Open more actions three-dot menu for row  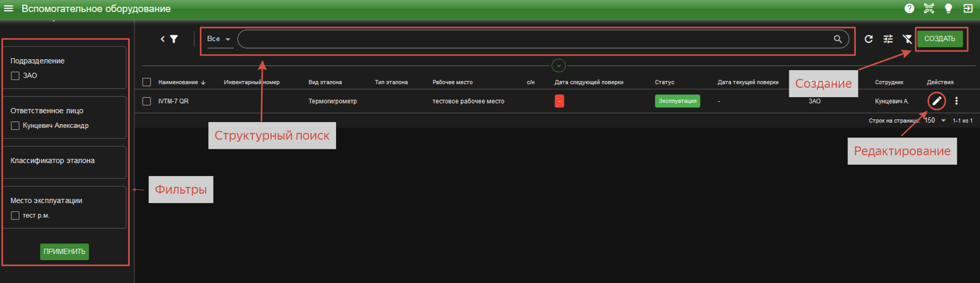tap(956, 101)
